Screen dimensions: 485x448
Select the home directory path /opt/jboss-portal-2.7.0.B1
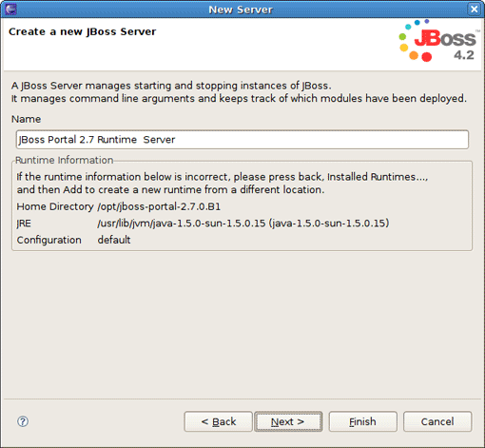pos(159,206)
